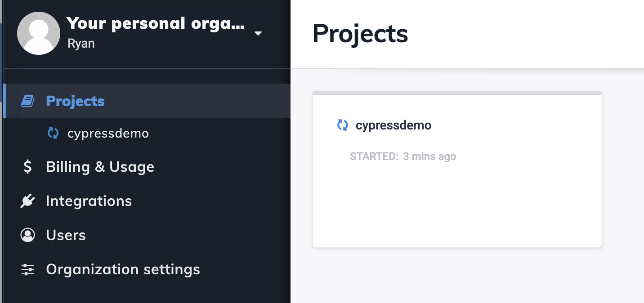
Task: Click the plug Integrations icon
Action: click(x=28, y=201)
